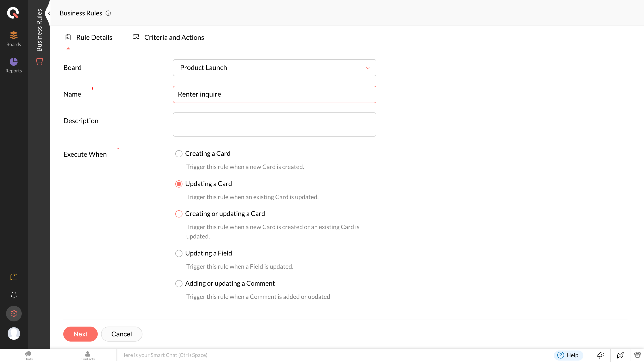Click the Next button
The height and width of the screenshot is (363, 644).
(80, 334)
